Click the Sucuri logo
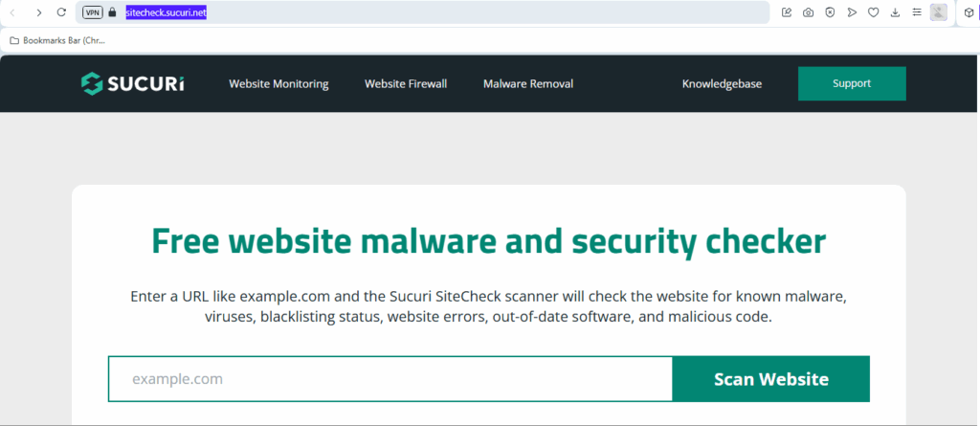 pyautogui.click(x=133, y=83)
